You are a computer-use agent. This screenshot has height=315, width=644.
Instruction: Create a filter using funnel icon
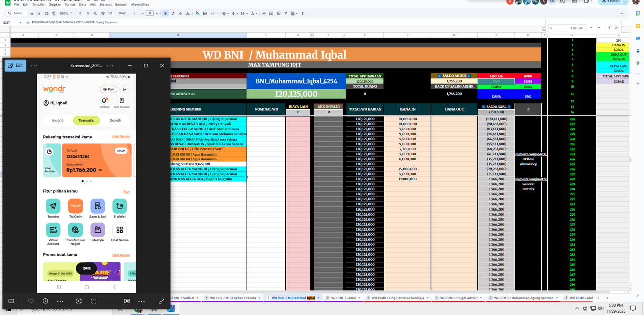(286, 13)
